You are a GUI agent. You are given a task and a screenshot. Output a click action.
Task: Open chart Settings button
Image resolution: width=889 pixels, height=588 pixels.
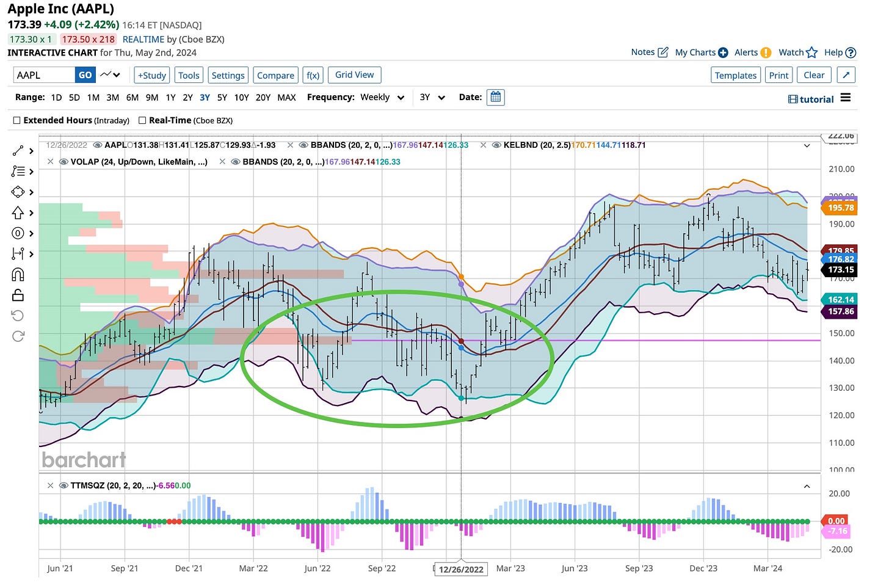[x=228, y=75]
